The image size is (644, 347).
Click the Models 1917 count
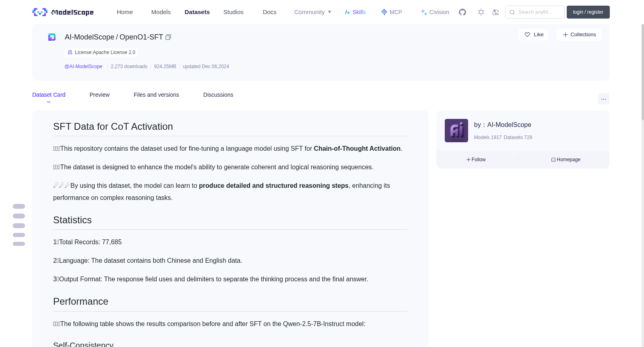click(x=488, y=137)
